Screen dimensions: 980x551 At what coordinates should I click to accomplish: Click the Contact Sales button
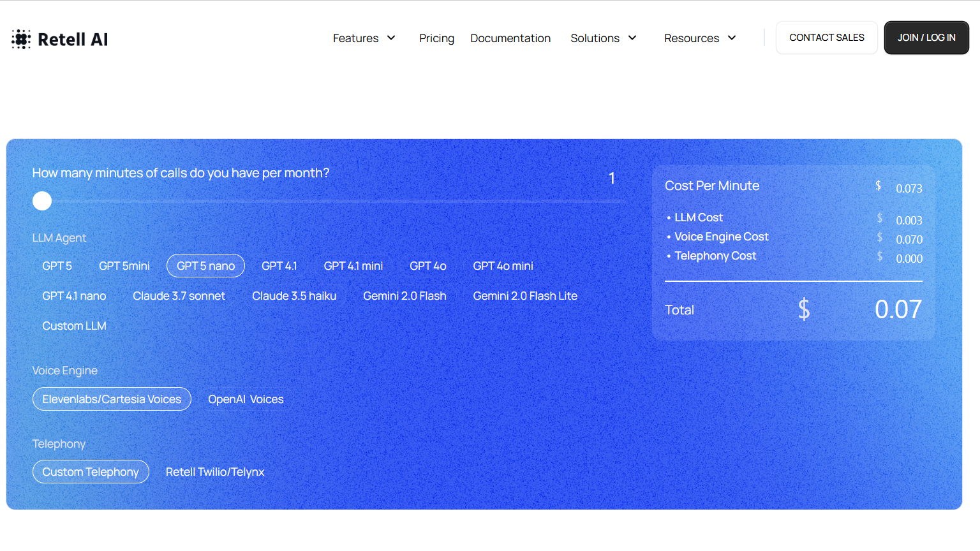(827, 38)
